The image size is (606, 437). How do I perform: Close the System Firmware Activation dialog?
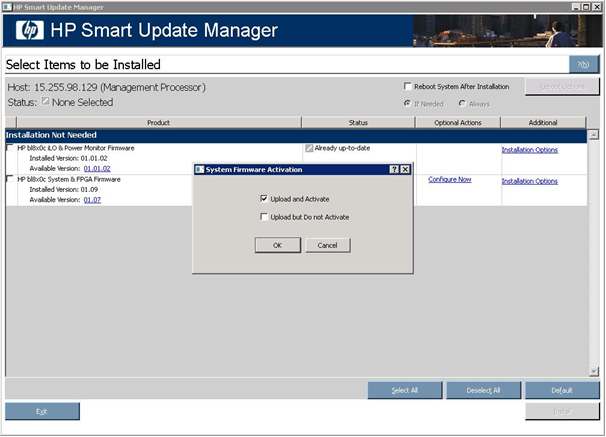tap(405, 170)
